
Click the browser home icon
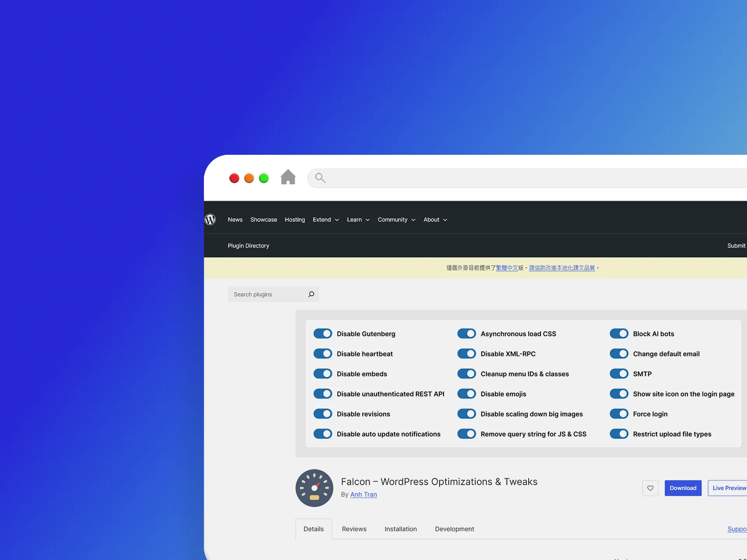tap(288, 177)
